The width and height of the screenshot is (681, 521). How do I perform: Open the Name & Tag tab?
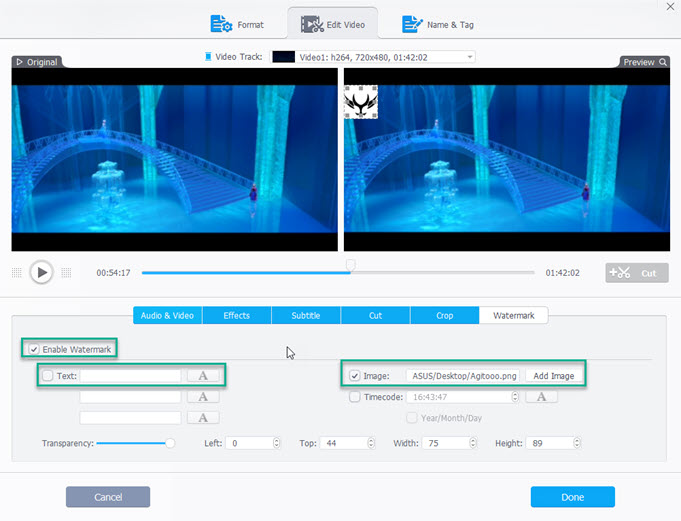tap(438, 24)
